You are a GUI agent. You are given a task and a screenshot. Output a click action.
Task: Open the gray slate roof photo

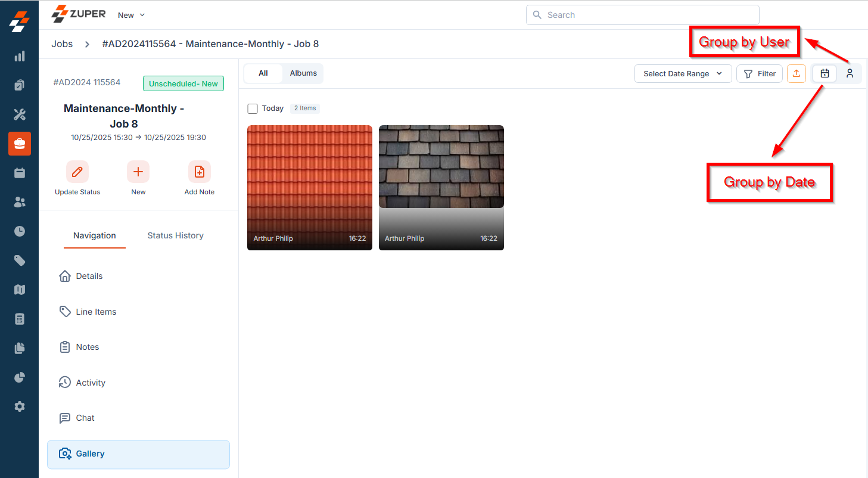tap(441, 188)
